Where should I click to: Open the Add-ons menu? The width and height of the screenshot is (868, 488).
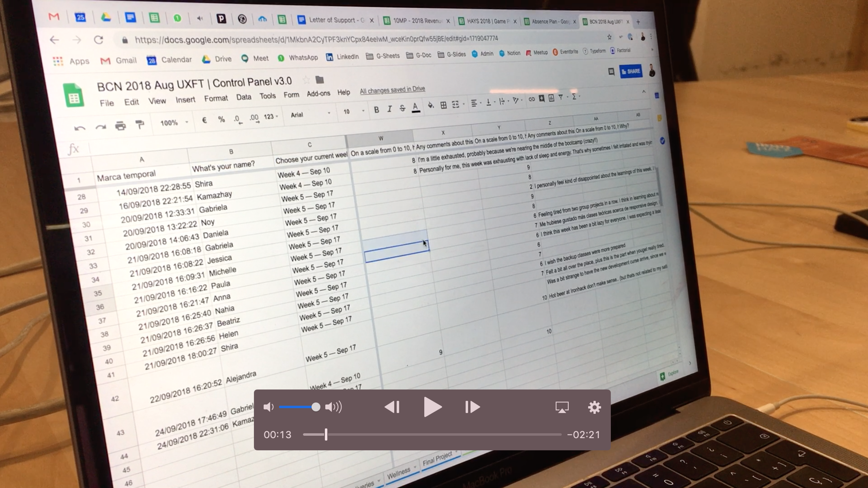tap(318, 94)
